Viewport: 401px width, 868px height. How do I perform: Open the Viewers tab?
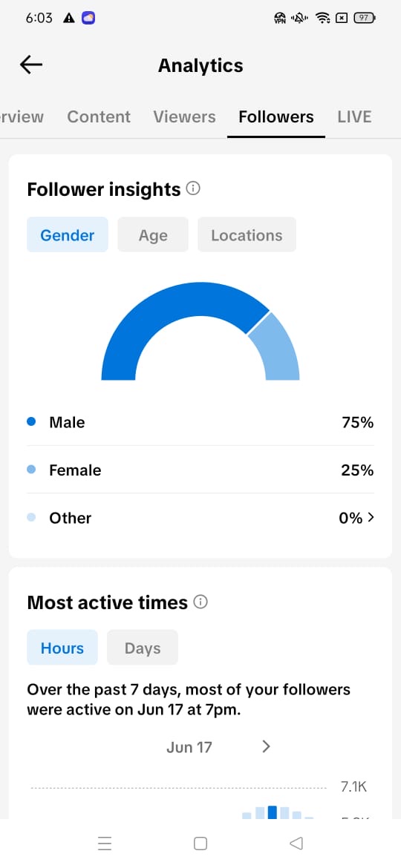pos(184,116)
